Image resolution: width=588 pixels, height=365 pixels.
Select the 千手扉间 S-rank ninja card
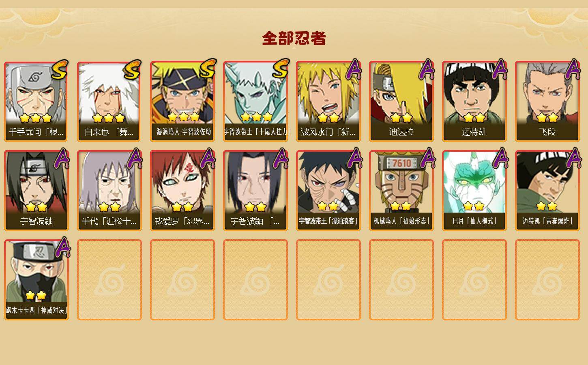(36, 101)
